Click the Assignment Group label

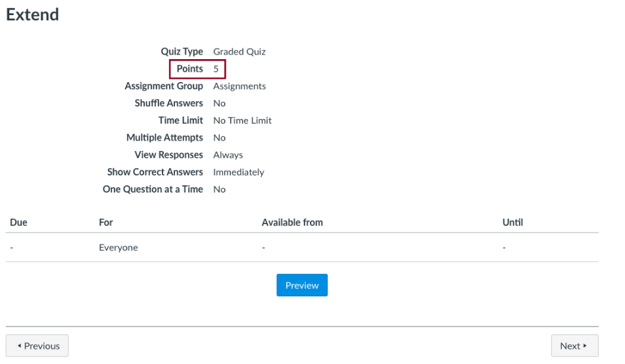(164, 86)
